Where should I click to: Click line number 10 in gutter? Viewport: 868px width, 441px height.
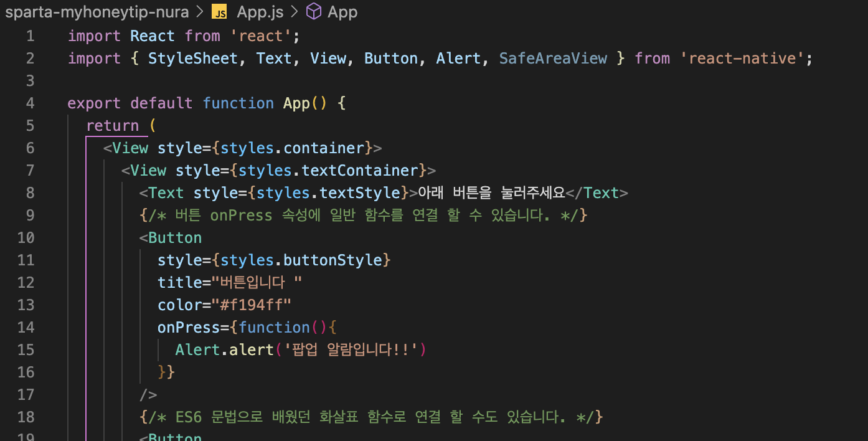pos(26,238)
